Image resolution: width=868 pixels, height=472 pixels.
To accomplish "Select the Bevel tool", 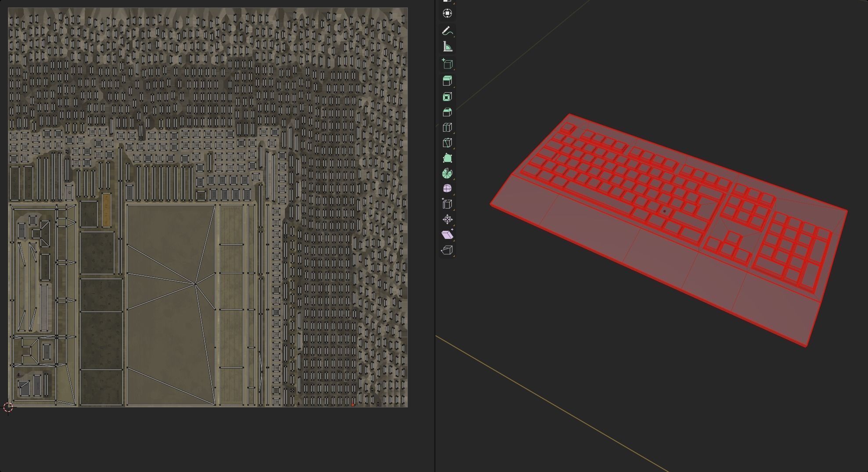I will click(447, 112).
